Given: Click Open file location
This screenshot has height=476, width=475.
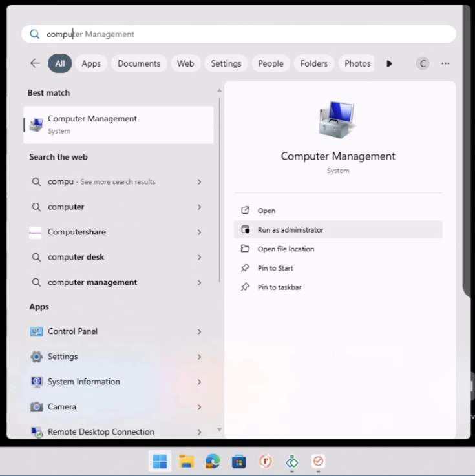Looking at the screenshot, I should pyautogui.click(x=286, y=249).
